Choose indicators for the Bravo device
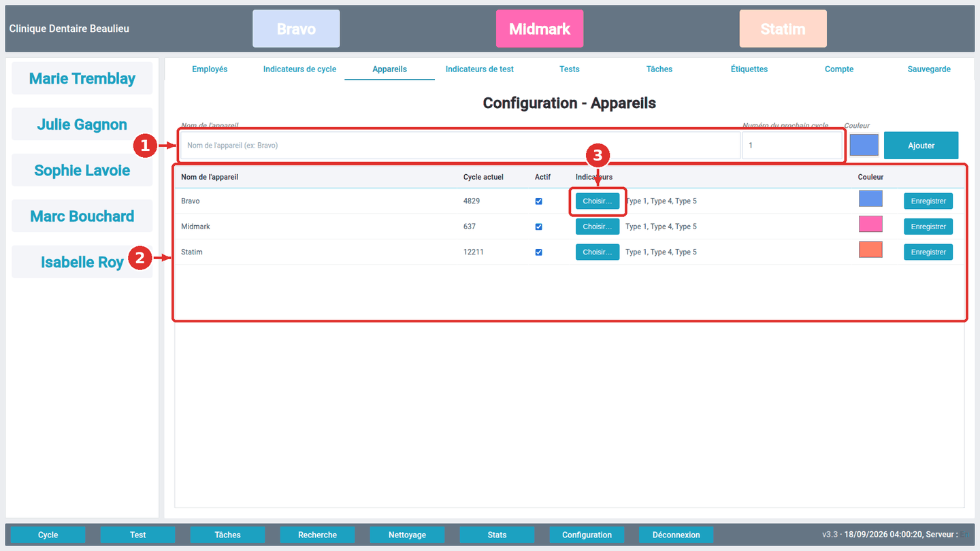 [598, 201]
